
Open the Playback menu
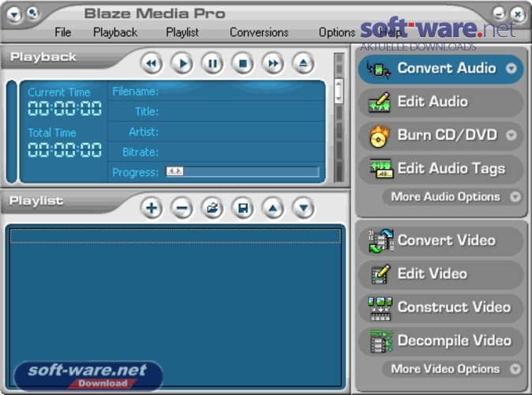(x=115, y=32)
